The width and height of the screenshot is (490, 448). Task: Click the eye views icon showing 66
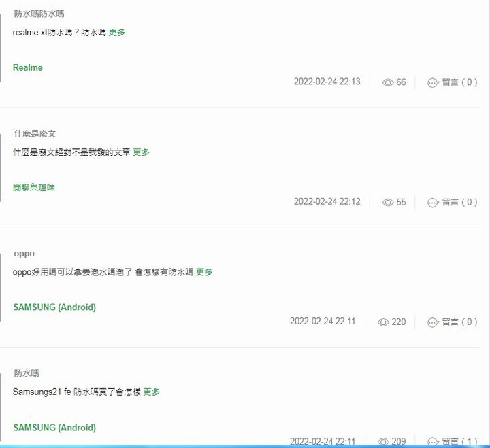[x=388, y=82]
